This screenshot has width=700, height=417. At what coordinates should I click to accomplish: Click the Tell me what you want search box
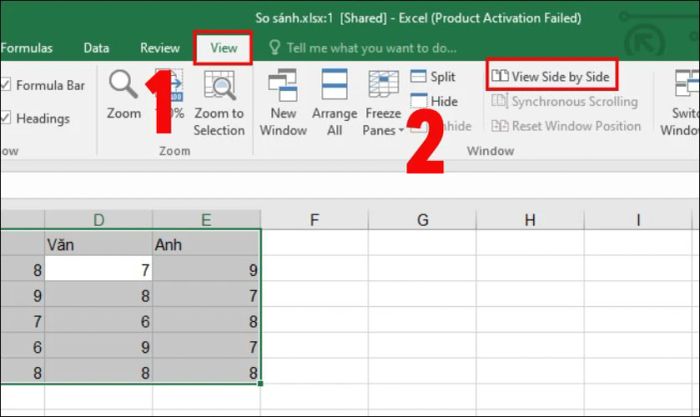[362, 48]
